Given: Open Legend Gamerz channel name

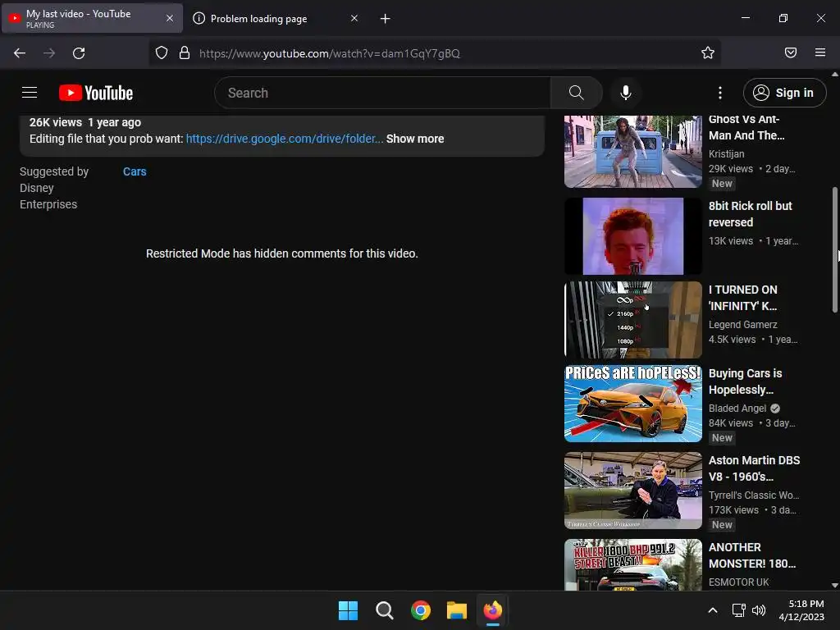Looking at the screenshot, I should tap(742, 325).
